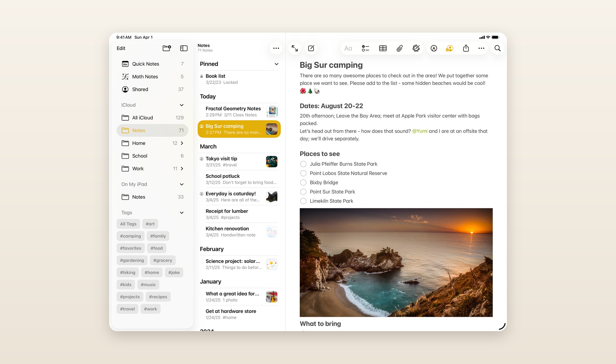The width and height of the screenshot is (616, 364).
Task: Collapse the Tags section
Action: [182, 213]
